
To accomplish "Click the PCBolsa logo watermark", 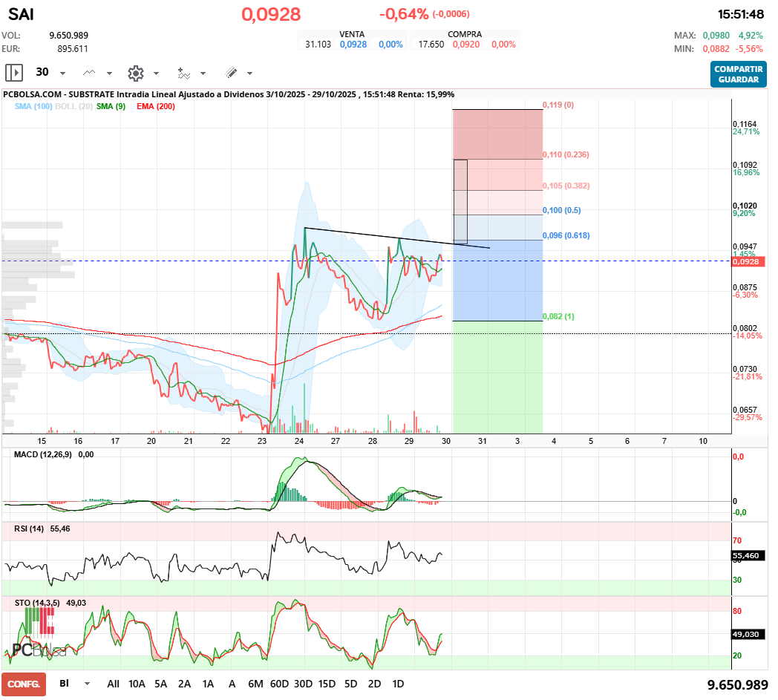I will point(39,649).
